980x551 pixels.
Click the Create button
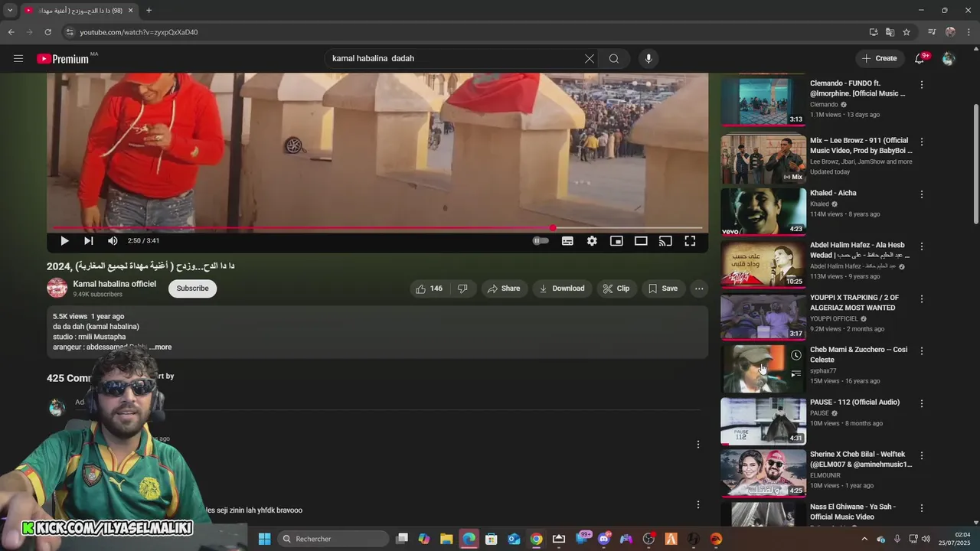pyautogui.click(x=879, y=58)
